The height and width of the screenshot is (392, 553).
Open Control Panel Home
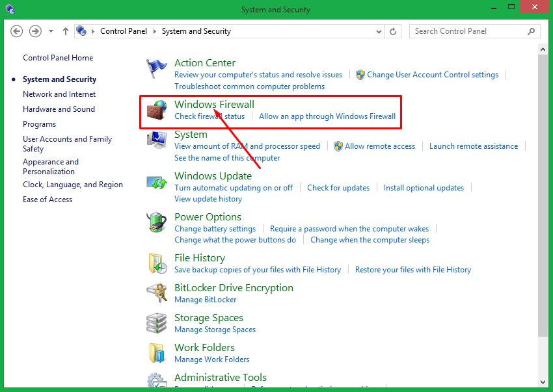pos(58,58)
